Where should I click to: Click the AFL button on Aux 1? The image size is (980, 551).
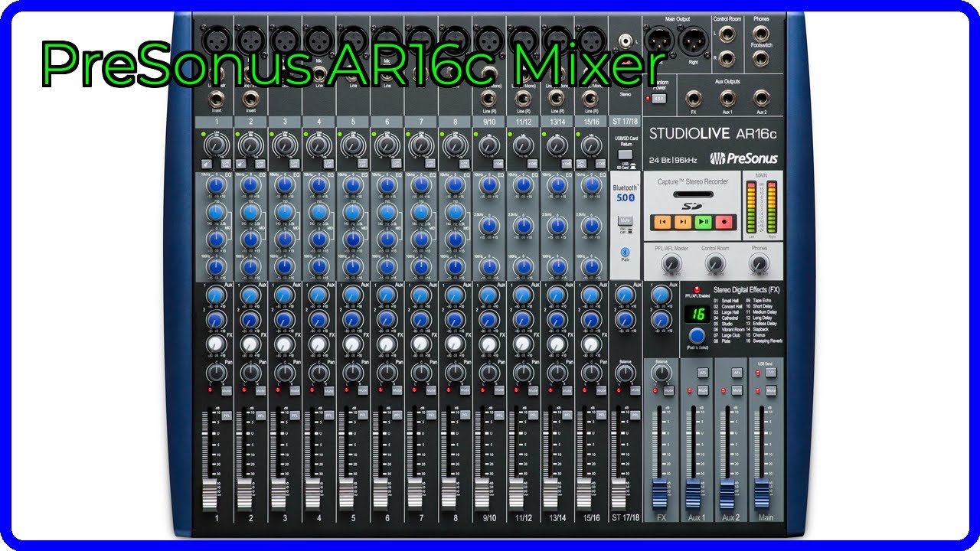(x=703, y=372)
